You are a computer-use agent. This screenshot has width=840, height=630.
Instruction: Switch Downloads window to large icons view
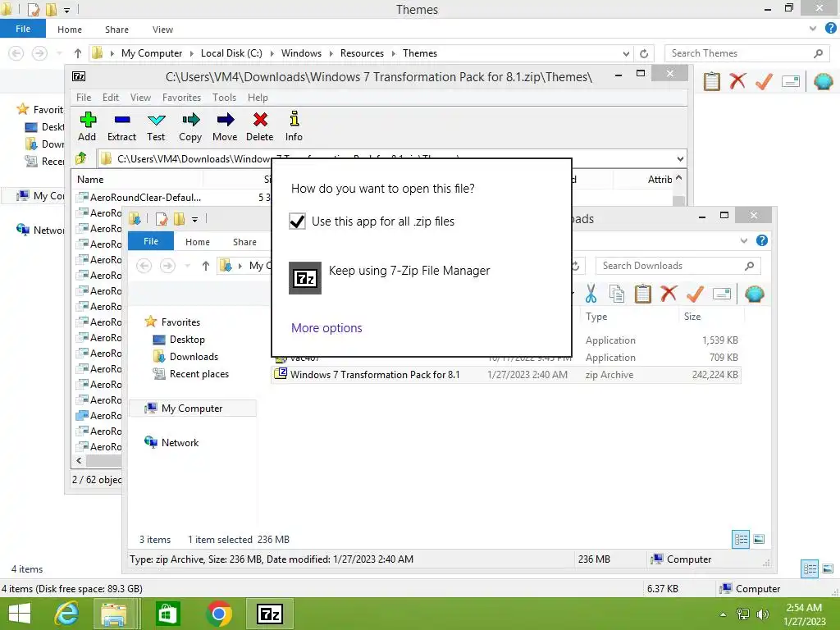pyautogui.click(x=759, y=539)
